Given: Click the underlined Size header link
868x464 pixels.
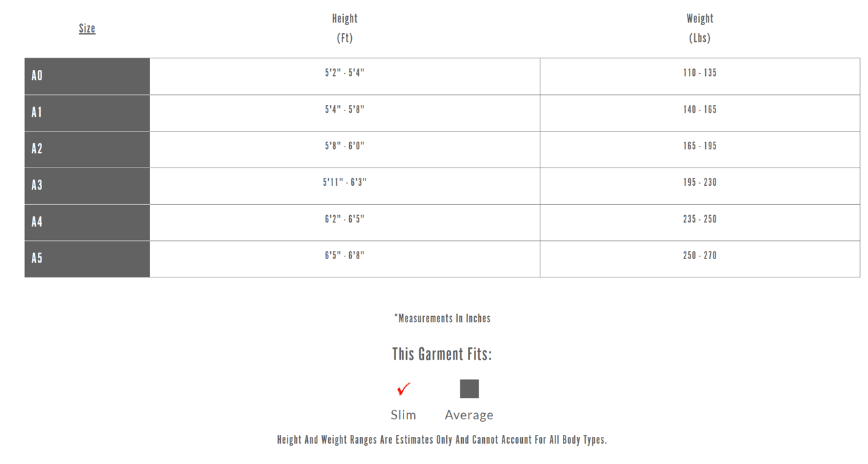Looking at the screenshot, I should pyautogui.click(x=87, y=28).
